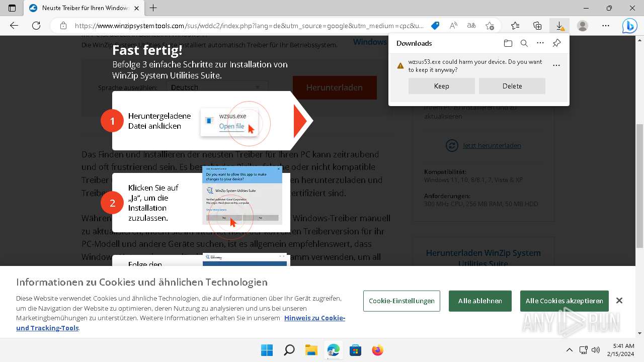Open the Deutsch language dropdown
Image resolution: width=644 pixels, height=362 pixels.
(x=217, y=87)
